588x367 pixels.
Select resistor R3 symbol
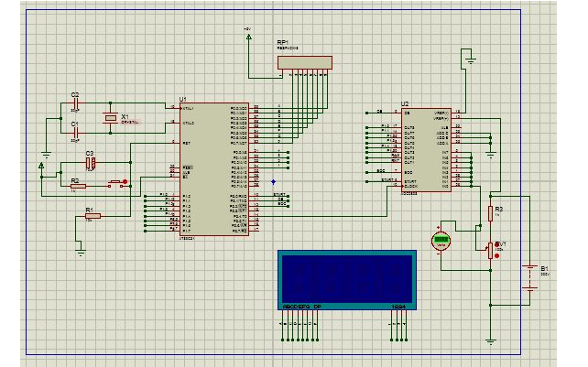click(x=490, y=213)
